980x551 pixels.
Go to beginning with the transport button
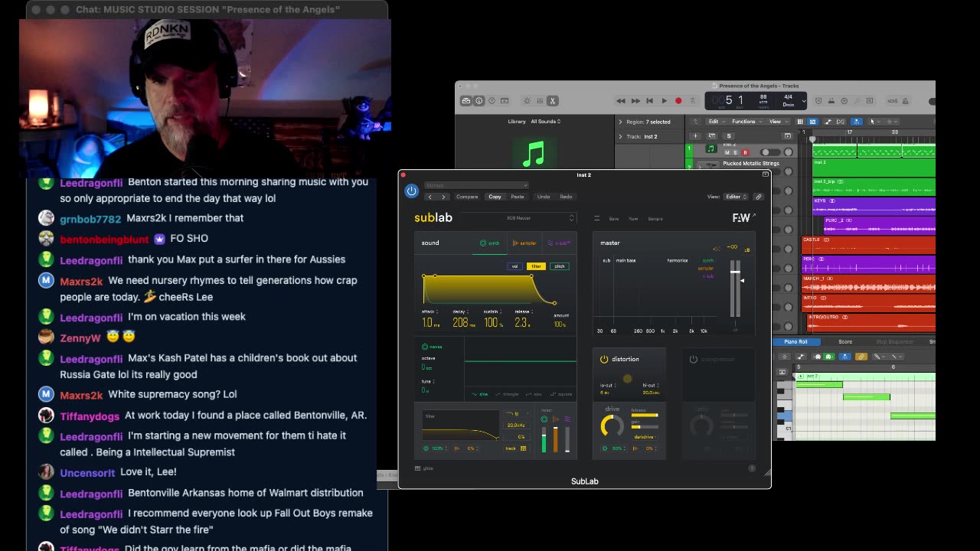coord(649,100)
